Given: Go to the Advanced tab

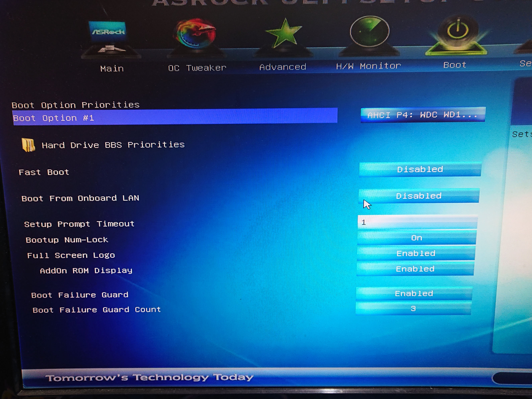Looking at the screenshot, I should point(283,67).
